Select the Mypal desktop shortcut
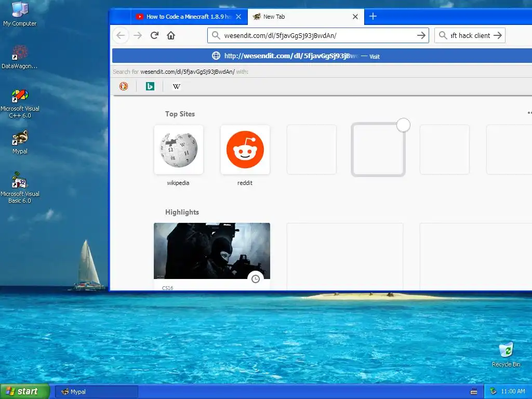 pyautogui.click(x=20, y=142)
